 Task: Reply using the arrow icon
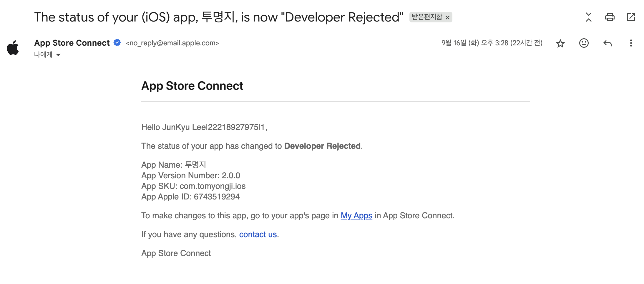(x=607, y=43)
